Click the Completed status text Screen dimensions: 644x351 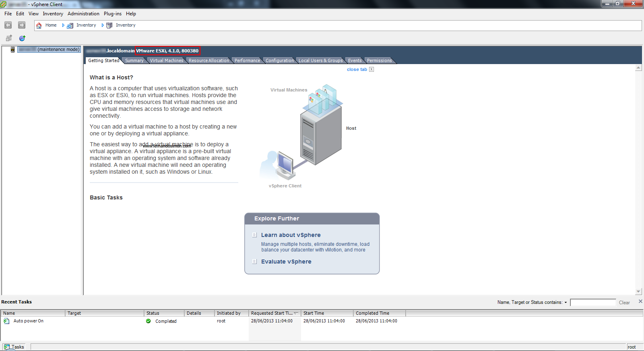click(166, 321)
